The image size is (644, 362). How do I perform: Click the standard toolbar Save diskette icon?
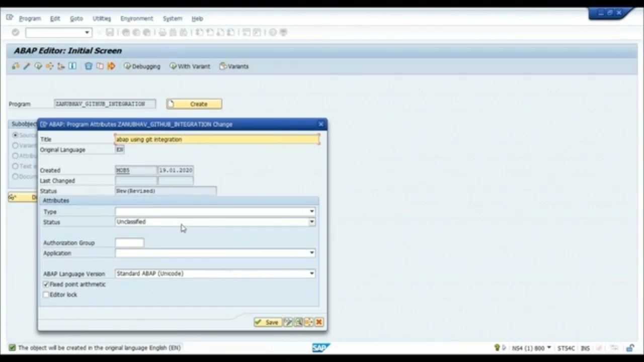[x=109, y=32]
